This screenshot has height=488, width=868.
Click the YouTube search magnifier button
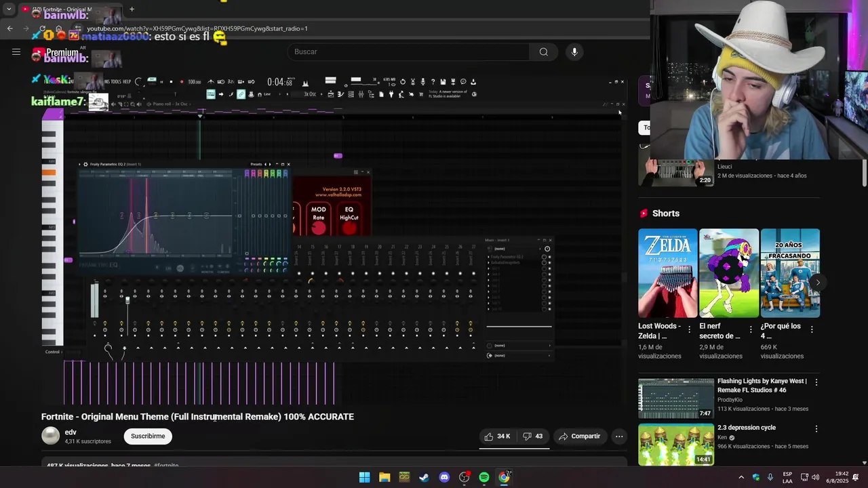[x=543, y=52]
